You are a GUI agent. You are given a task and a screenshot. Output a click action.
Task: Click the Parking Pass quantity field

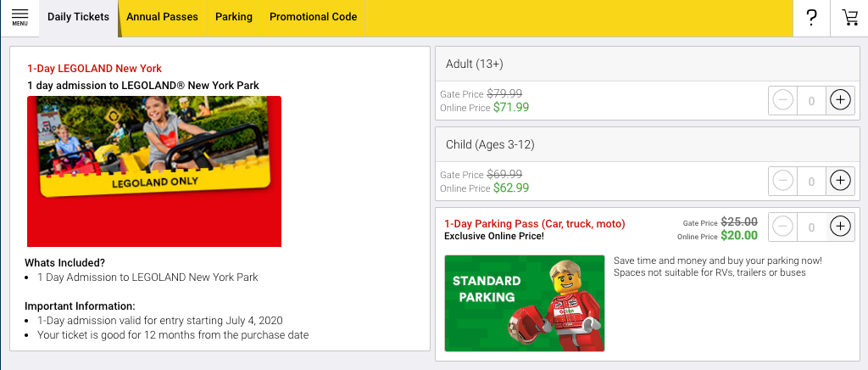pos(811,227)
